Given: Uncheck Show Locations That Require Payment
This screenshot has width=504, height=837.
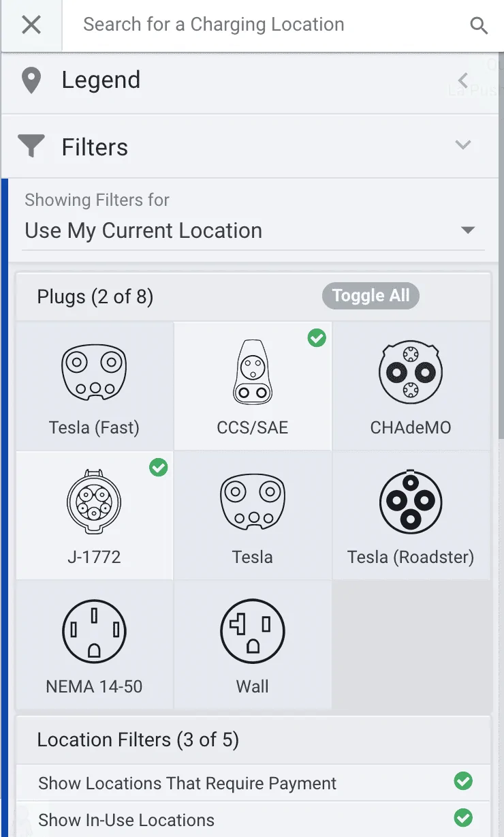Looking at the screenshot, I should point(463,781).
